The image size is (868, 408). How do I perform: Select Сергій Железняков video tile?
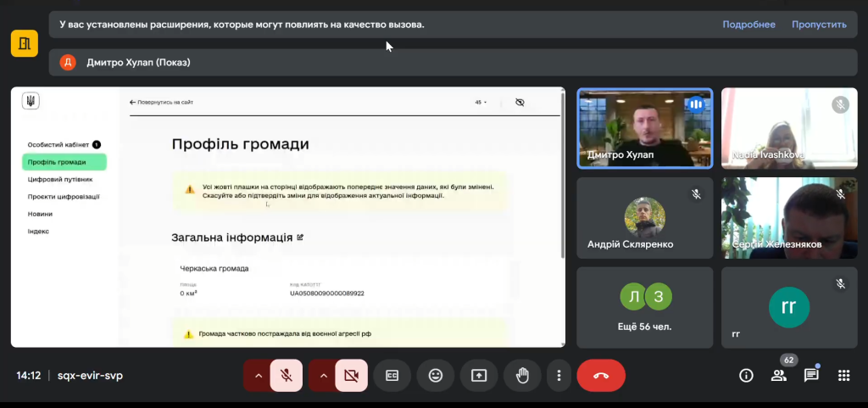tap(789, 218)
